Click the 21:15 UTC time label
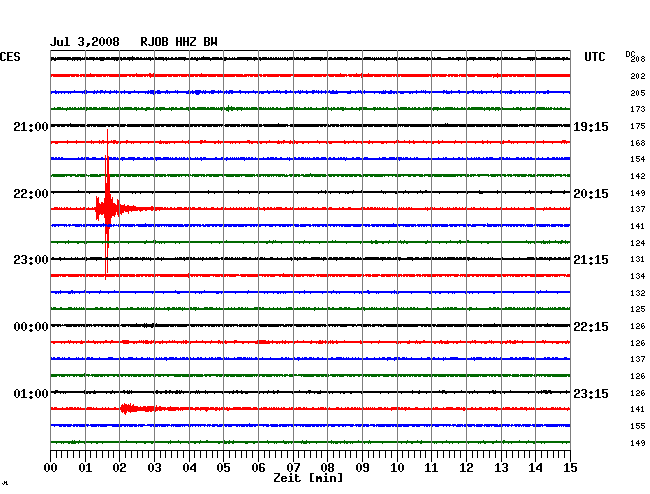The image size is (650, 494). point(591,259)
